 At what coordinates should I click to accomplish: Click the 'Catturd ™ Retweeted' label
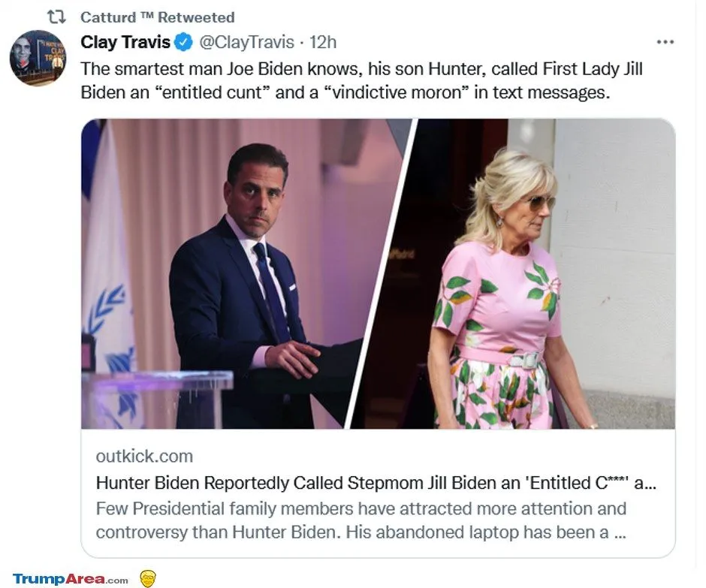[x=157, y=17]
